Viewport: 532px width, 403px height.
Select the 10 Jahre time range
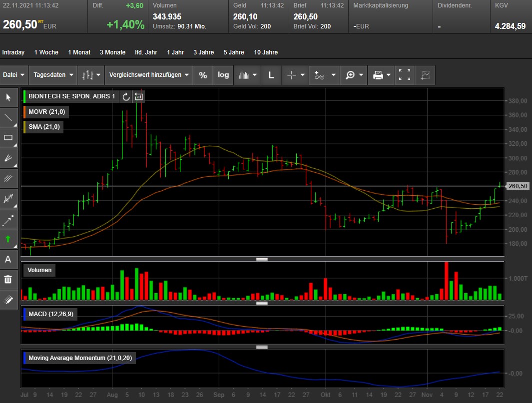click(x=266, y=52)
